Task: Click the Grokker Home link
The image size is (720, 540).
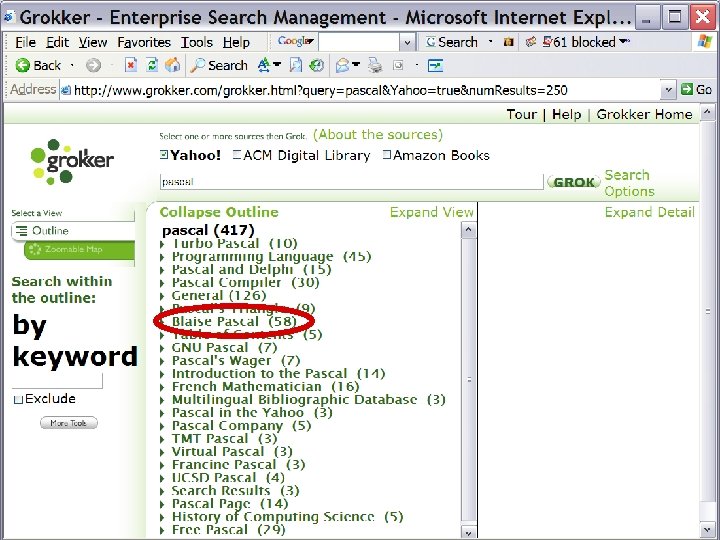Action: [644, 114]
